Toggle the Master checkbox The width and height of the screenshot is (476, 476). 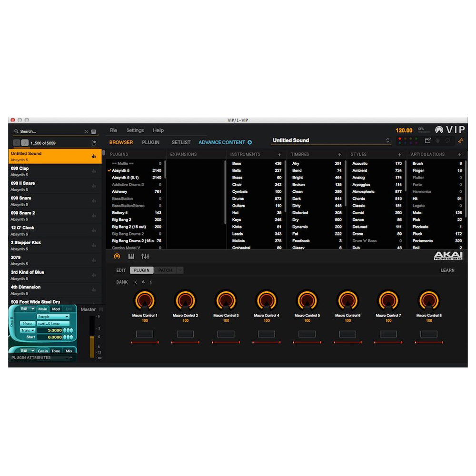click(x=101, y=309)
